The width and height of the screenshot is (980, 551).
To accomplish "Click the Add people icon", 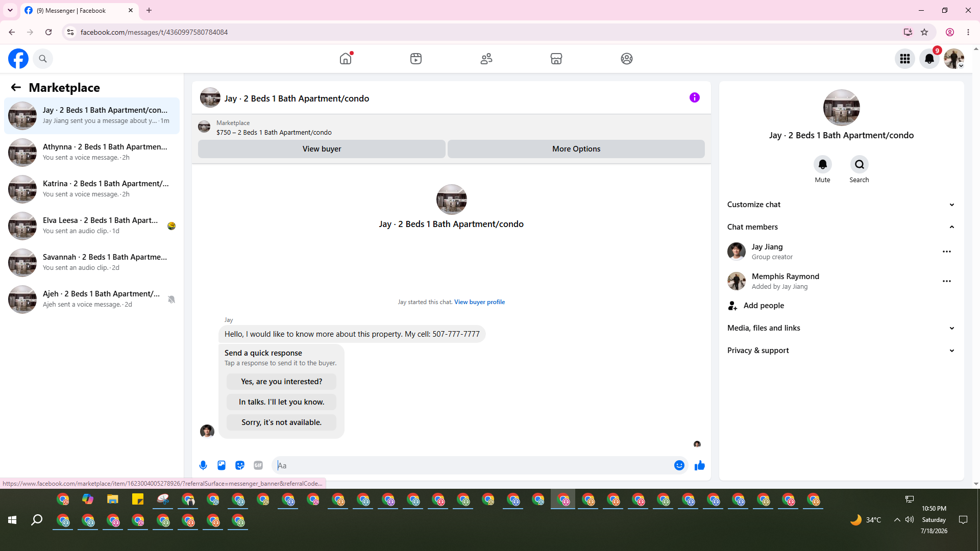I will tap(733, 306).
